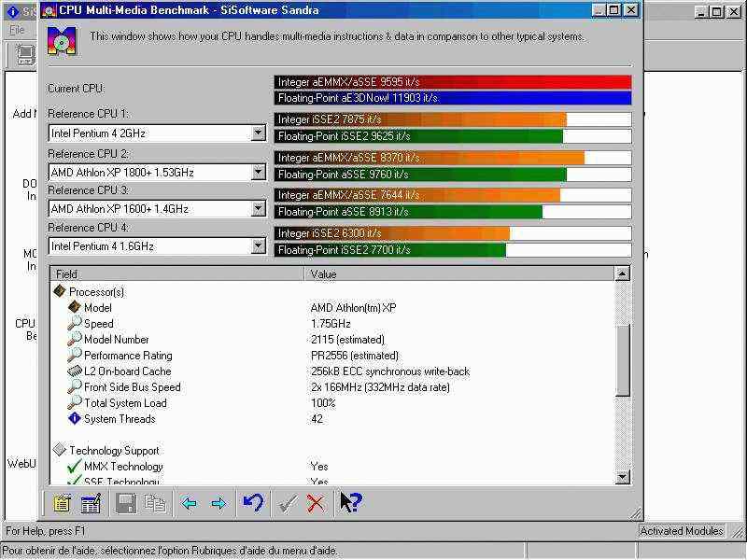
Task: Click the red X cancel icon
Action: point(316,503)
